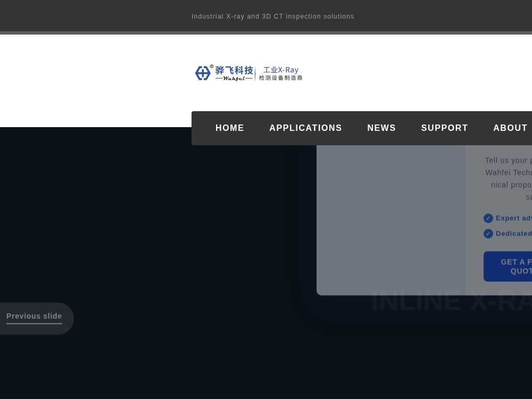The image size is (532, 399).
Task: Open the NEWS page
Action: (381, 128)
